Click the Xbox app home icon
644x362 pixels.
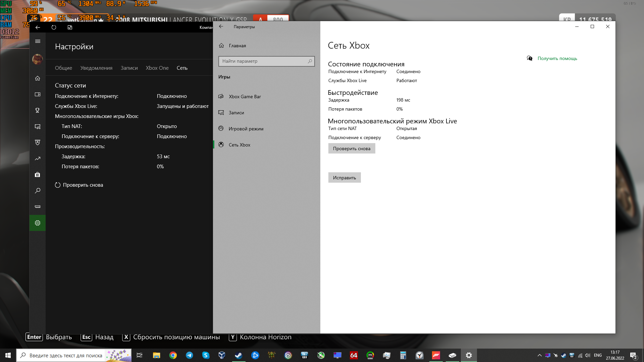pos(38,78)
